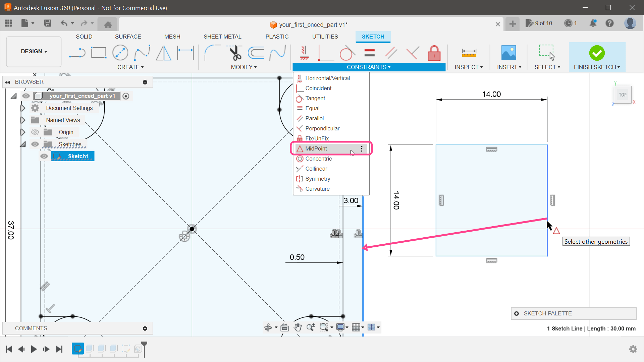Open the FINISH SKETCH dropdown
Screen dimensions: 644x362
point(597,67)
